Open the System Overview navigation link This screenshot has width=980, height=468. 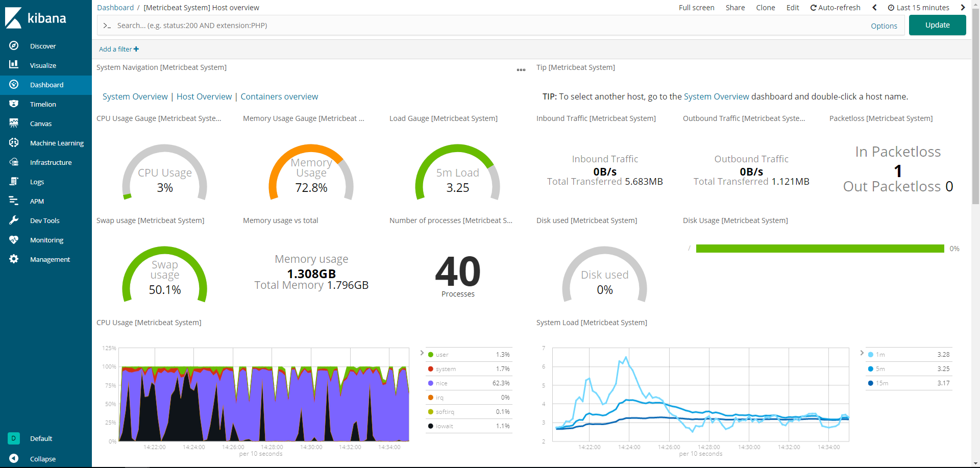pos(135,96)
